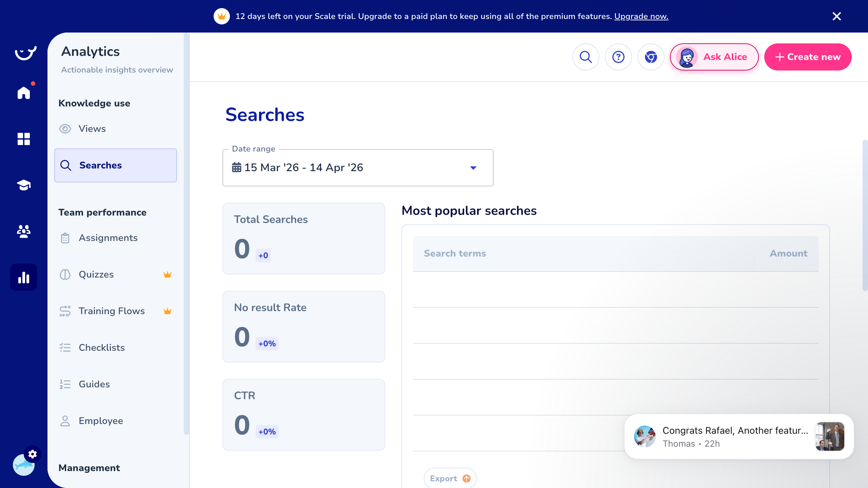Open the settings gear above the whale avatar
The height and width of the screenshot is (488, 868).
(x=33, y=454)
